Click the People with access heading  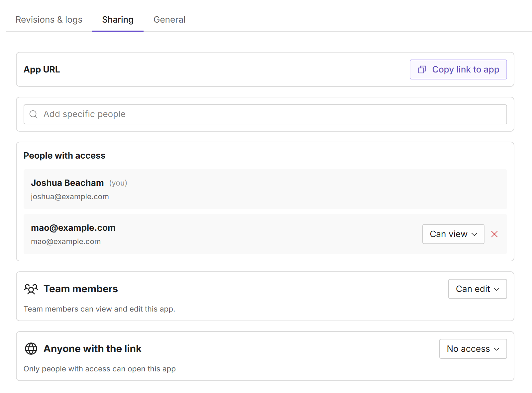(x=64, y=155)
